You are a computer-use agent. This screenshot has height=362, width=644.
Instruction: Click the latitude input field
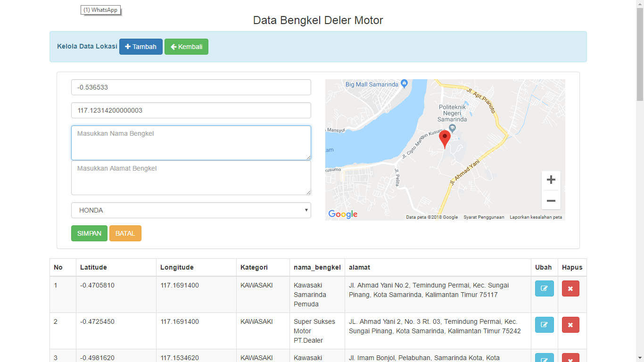[x=191, y=87]
